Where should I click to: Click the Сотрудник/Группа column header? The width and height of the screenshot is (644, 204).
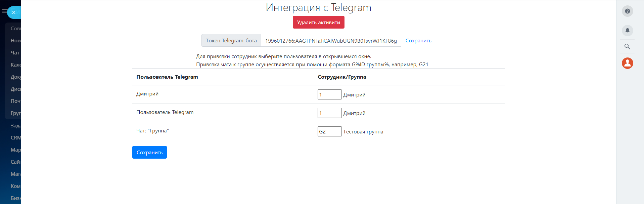pos(342,77)
